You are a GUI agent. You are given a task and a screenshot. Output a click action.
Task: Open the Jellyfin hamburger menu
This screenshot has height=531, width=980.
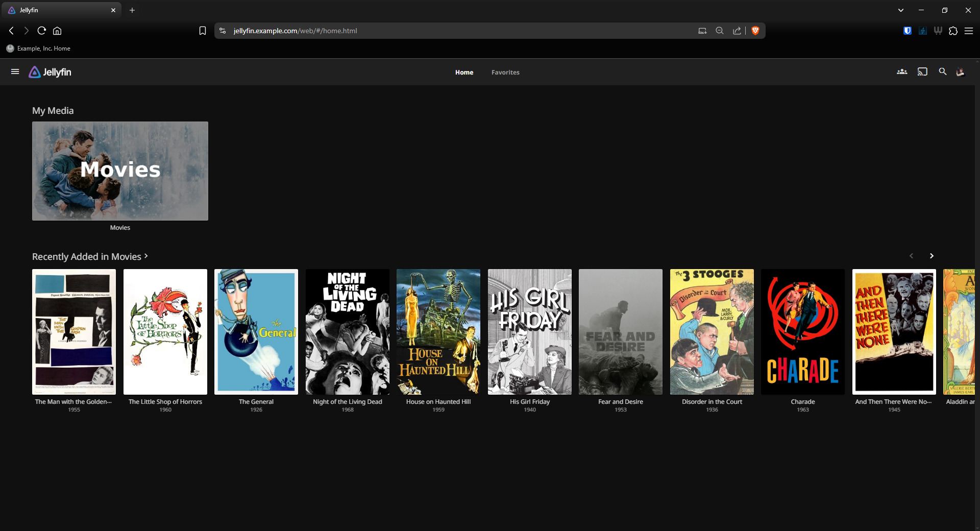click(15, 72)
